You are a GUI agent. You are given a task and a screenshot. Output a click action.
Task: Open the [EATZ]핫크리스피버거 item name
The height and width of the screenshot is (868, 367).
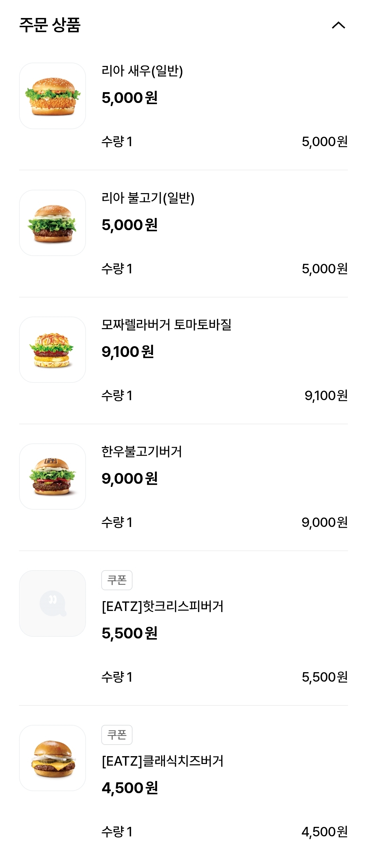click(x=162, y=606)
